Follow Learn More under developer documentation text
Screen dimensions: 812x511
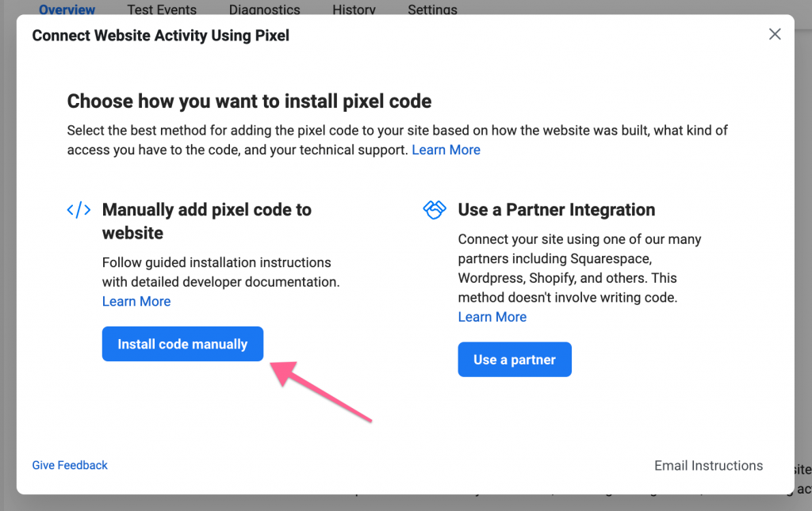[x=136, y=301]
